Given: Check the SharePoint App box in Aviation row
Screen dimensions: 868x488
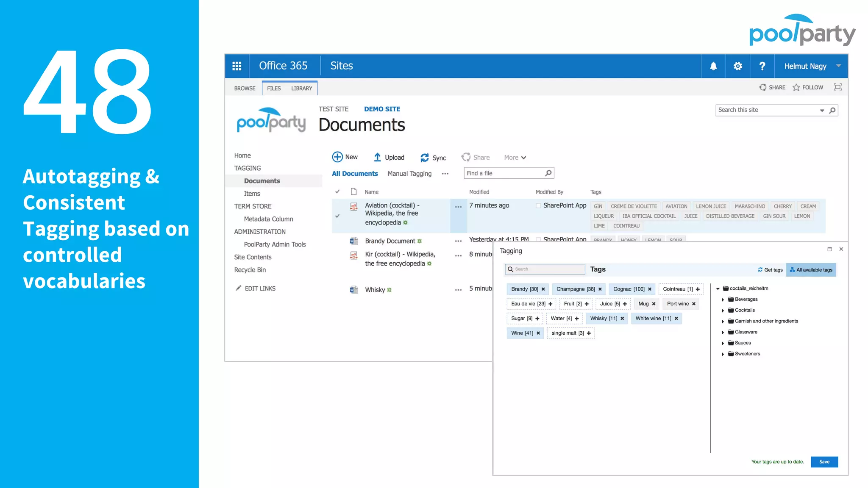Looking at the screenshot, I should 538,205.
